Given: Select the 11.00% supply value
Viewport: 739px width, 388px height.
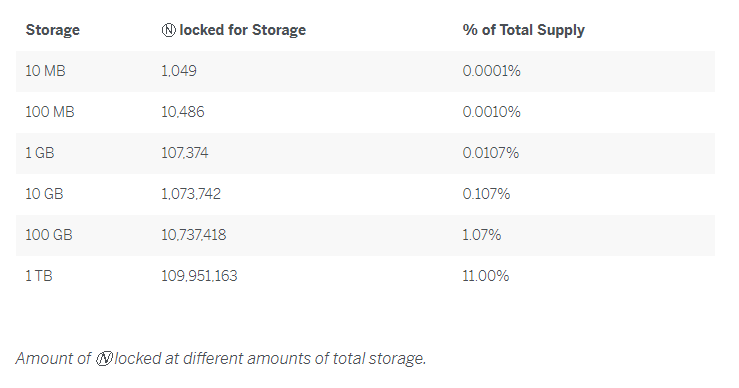Looking at the screenshot, I should click(x=485, y=276).
